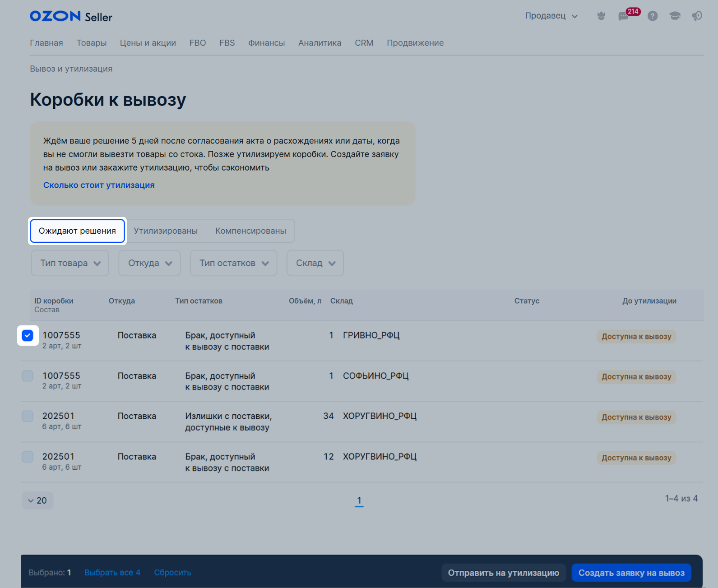Open Сколько стоит утилизация link
Viewport: 718px width, 588px height.
(x=99, y=185)
